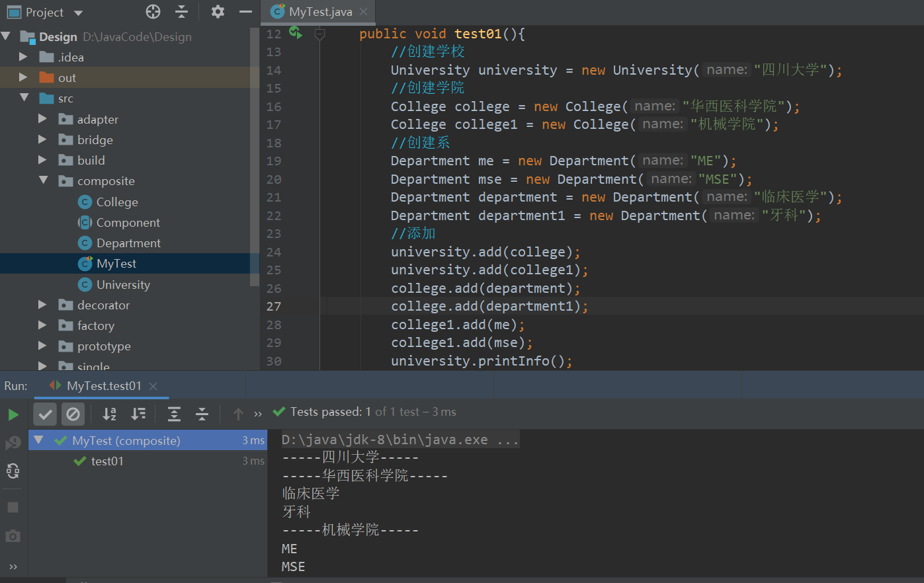
Task: Close the MyTest.test01 run tab
Action: 153,386
